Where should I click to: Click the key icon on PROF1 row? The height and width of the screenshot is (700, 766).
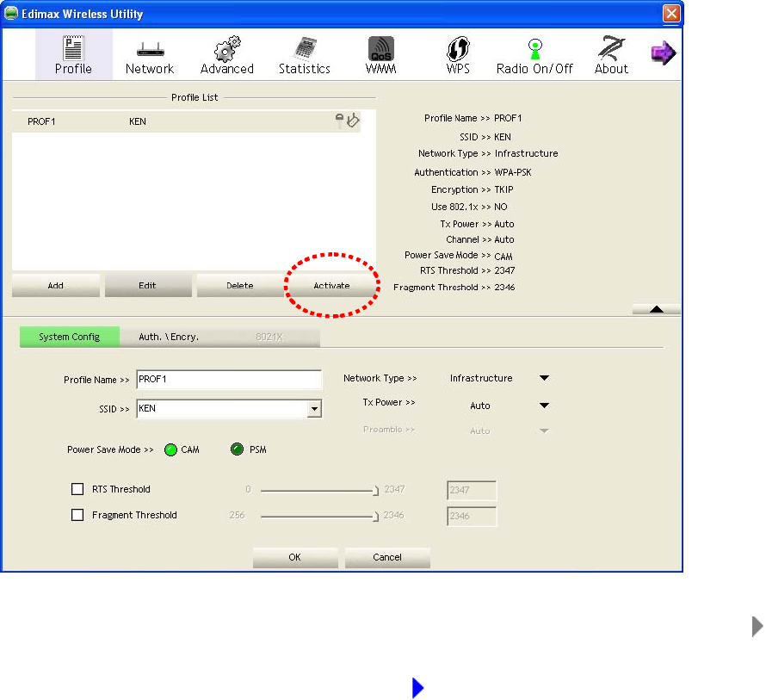click(339, 120)
